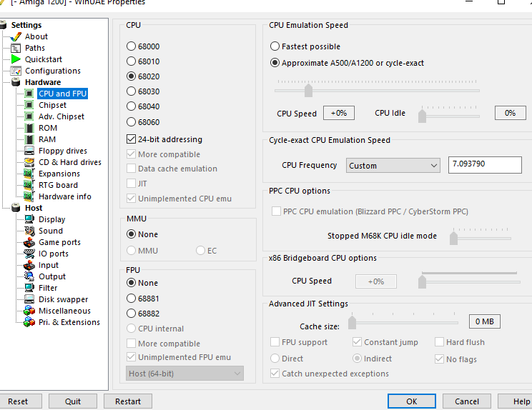
Task: Click the Paths page icon
Action: coord(16,48)
